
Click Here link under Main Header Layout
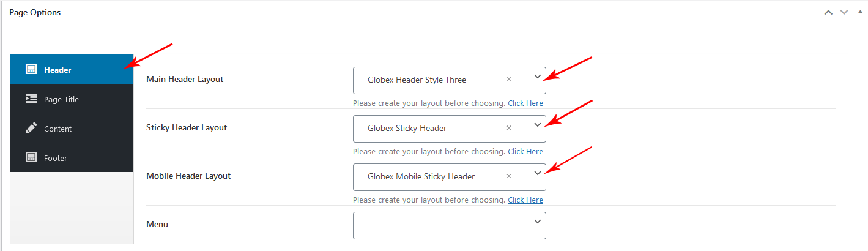(x=525, y=103)
